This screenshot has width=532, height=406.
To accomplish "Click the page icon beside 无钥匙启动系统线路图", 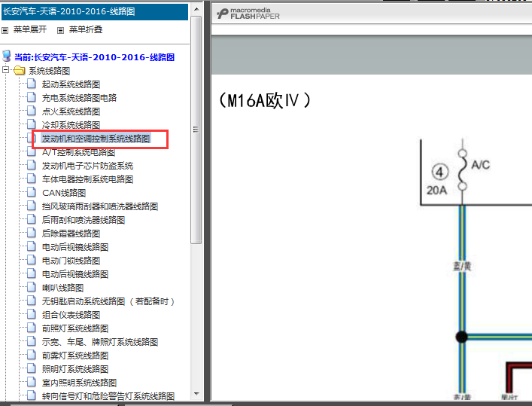I will click(x=31, y=301).
